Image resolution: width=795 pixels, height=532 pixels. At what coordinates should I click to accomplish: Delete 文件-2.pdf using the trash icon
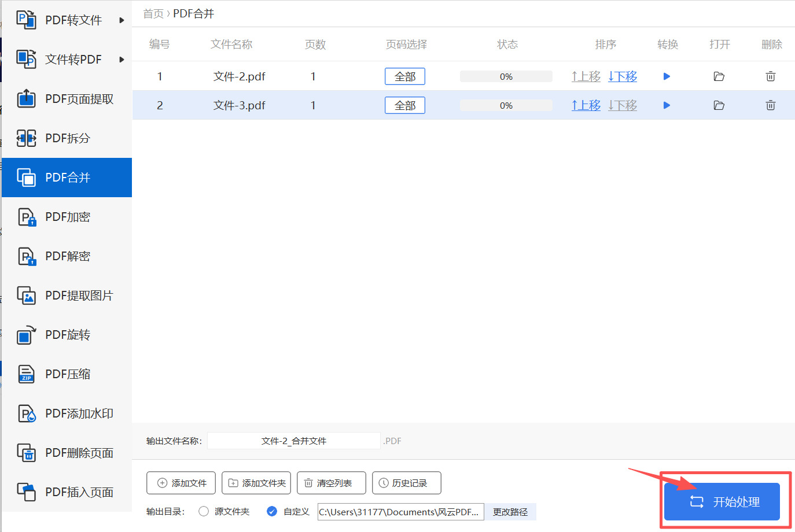(770, 76)
